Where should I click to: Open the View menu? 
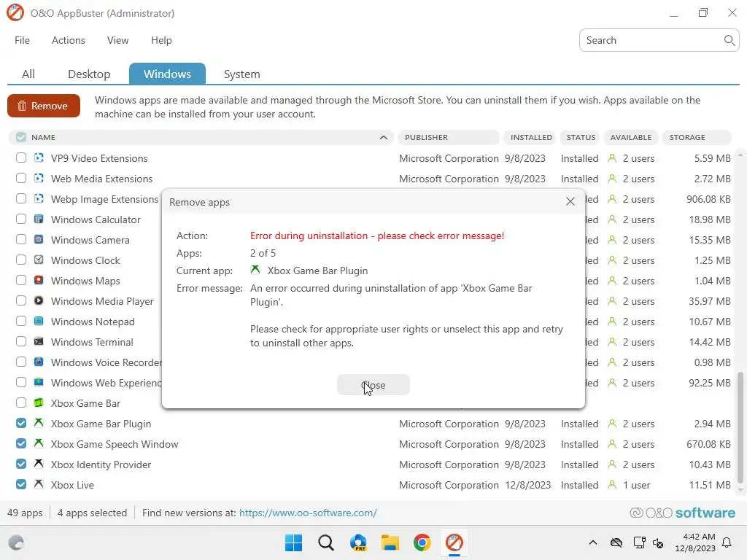pyautogui.click(x=117, y=41)
